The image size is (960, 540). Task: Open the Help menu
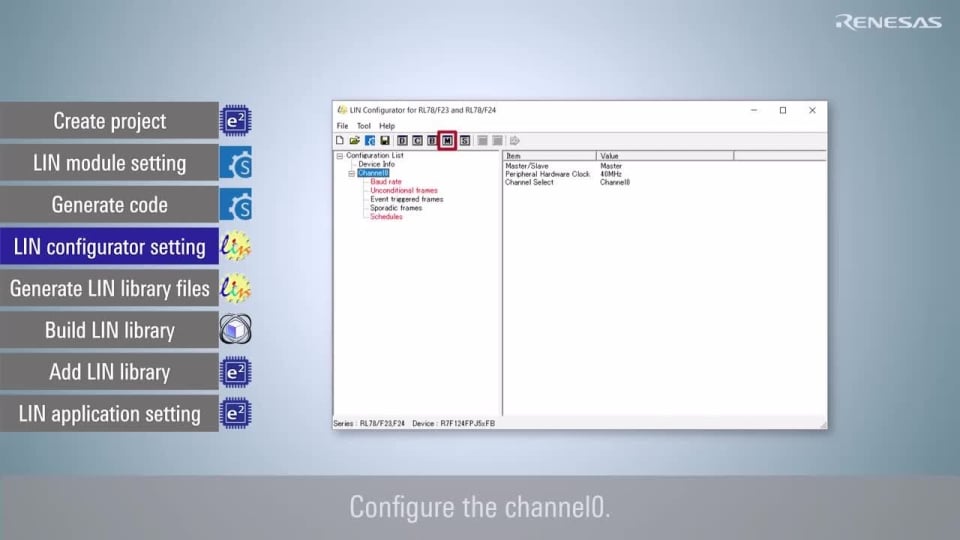[x=387, y=126]
